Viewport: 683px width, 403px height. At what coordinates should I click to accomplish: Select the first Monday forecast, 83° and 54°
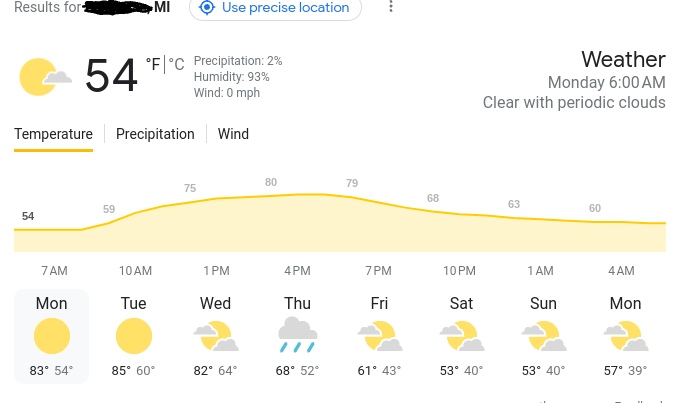coord(51,336)
